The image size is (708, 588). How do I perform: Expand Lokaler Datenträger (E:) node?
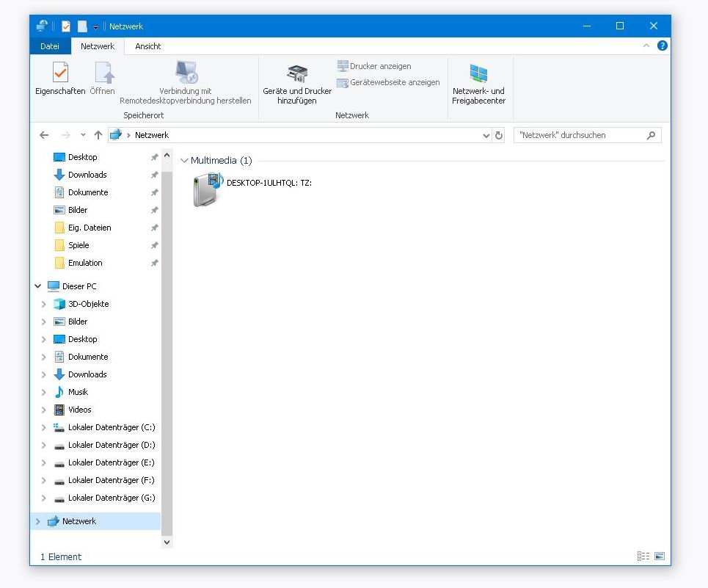pyautogui.click(x=44, y=462)
